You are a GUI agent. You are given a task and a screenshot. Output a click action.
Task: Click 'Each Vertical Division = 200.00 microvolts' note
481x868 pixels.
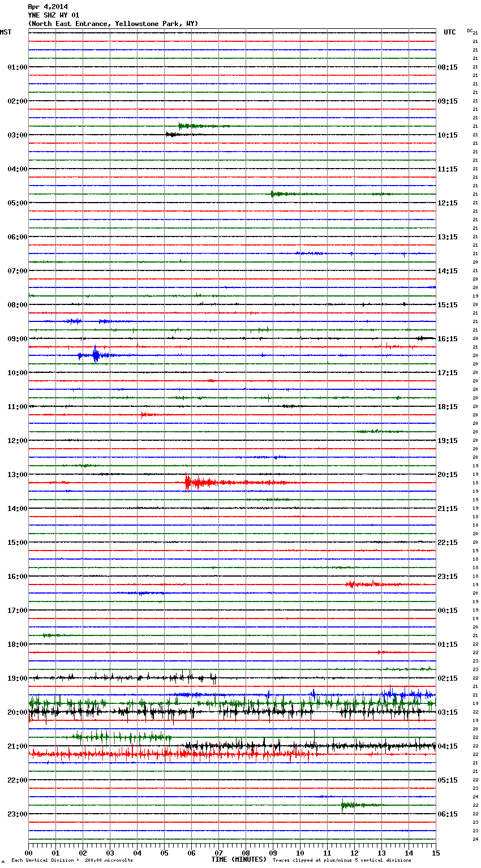72,861
